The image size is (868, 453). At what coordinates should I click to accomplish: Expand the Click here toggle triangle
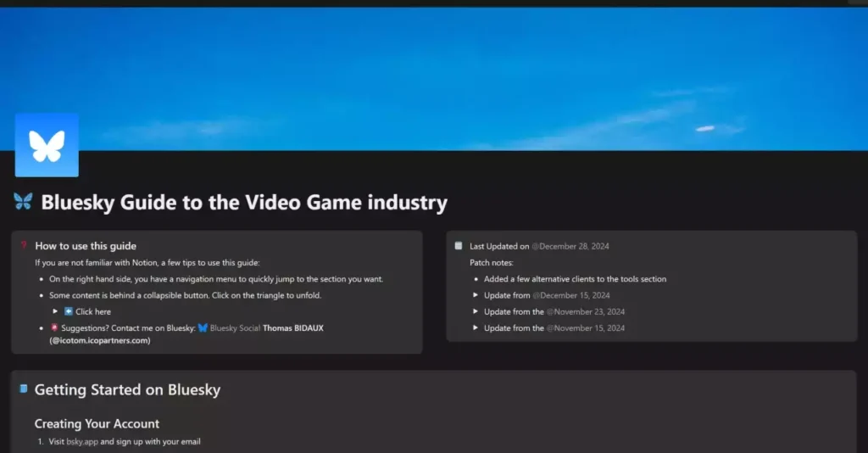(x=55, y=311)
